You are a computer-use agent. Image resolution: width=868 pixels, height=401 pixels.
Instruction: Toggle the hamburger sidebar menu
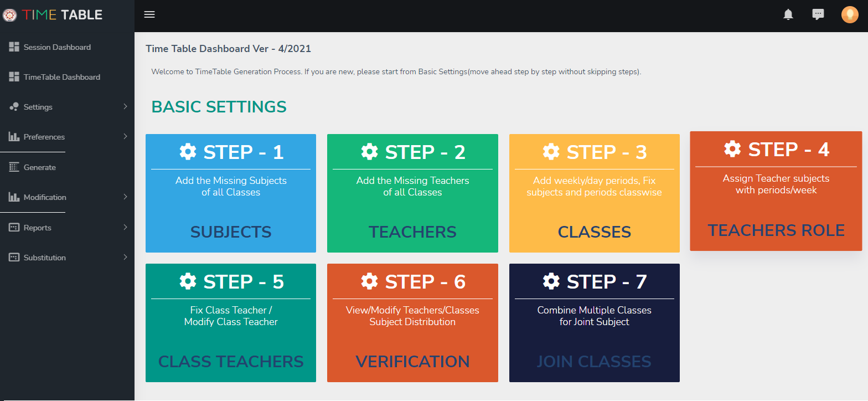click(x=149, y=14)
